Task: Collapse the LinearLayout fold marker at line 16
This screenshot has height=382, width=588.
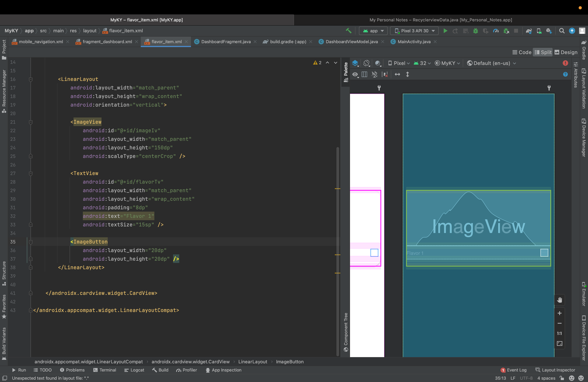Action: click(x=31, y=79)
